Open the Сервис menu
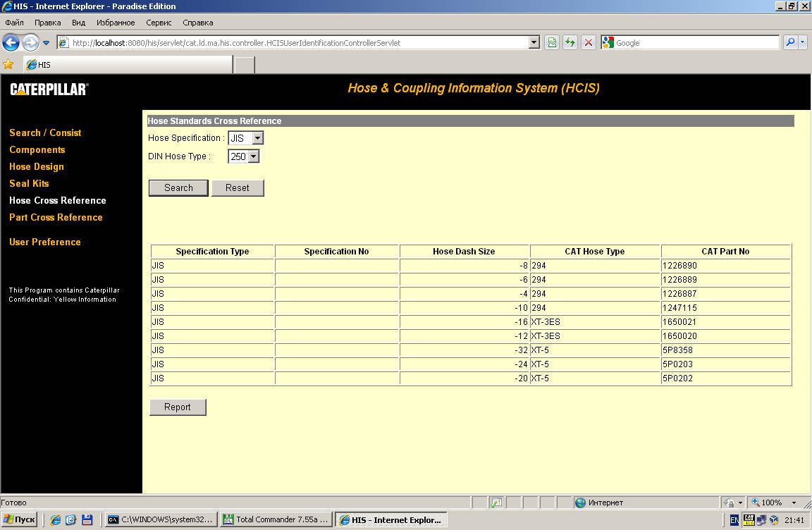812x530 pixels. [x=159, y=23]
